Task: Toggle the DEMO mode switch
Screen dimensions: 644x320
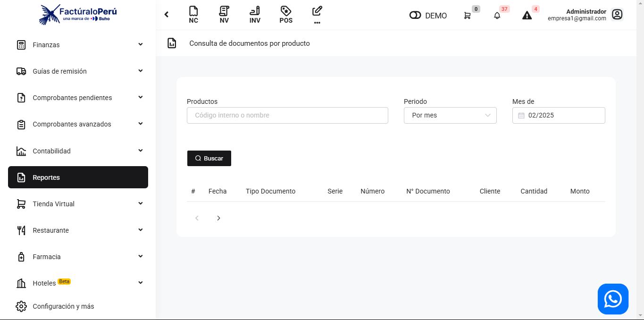Action: point(415,16)
